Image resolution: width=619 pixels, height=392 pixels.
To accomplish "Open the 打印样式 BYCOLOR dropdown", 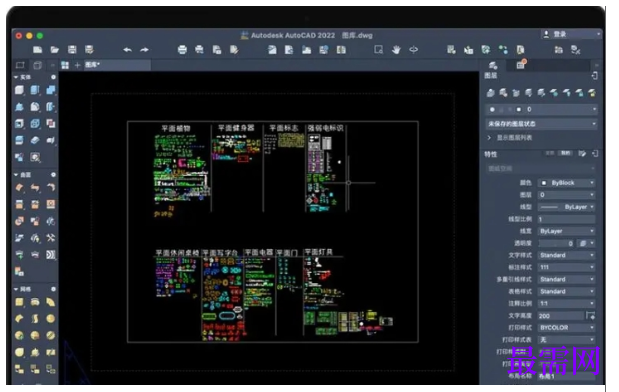I will pyautogui.click(x=566, y=328).
